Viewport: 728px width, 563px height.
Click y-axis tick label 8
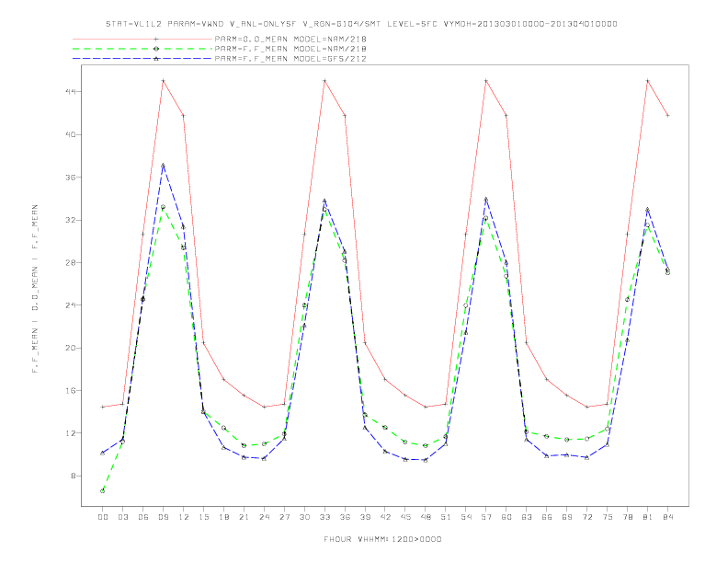tap(73, 476)
